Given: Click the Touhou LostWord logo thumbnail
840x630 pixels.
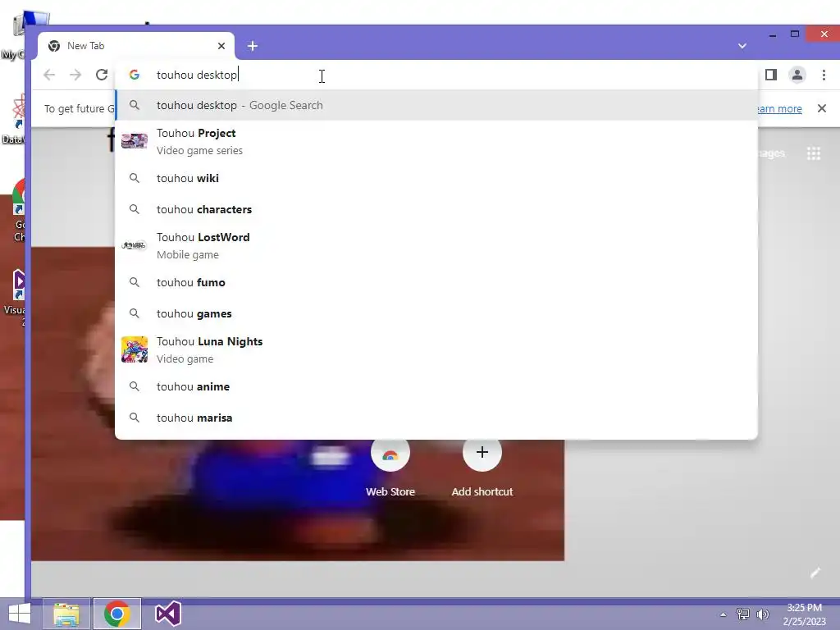Looking at the screenshot, I should tap(135, 245).
